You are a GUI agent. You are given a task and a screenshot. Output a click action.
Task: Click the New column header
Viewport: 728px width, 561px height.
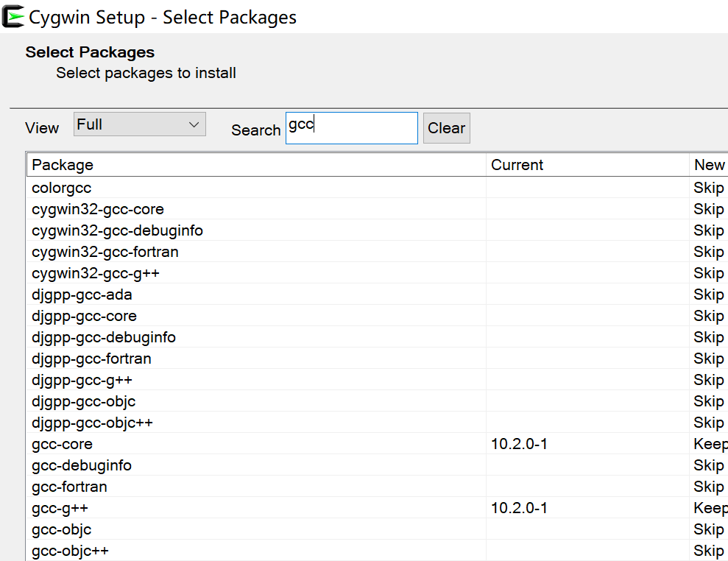pos(709,165)
